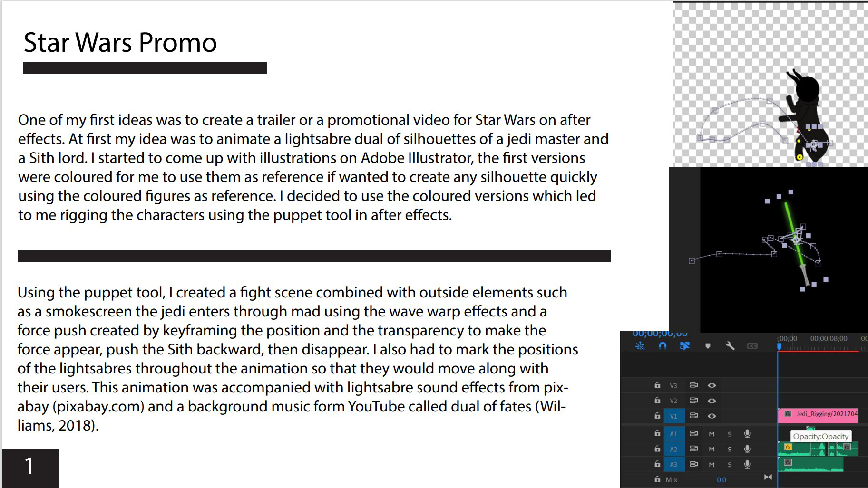Select the V2 track target header
The image size is (868, 488).
pos(674,401)
